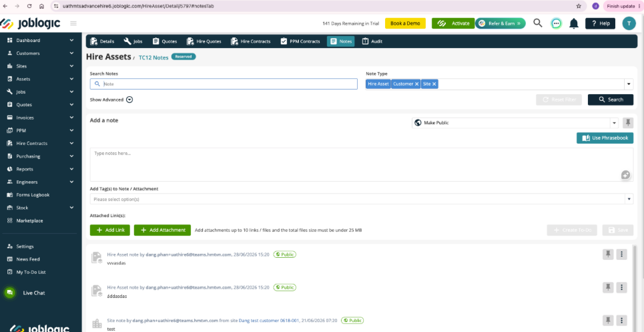
Task: Pin the 'áddasdas' note
Action: (x=608, y=287)
